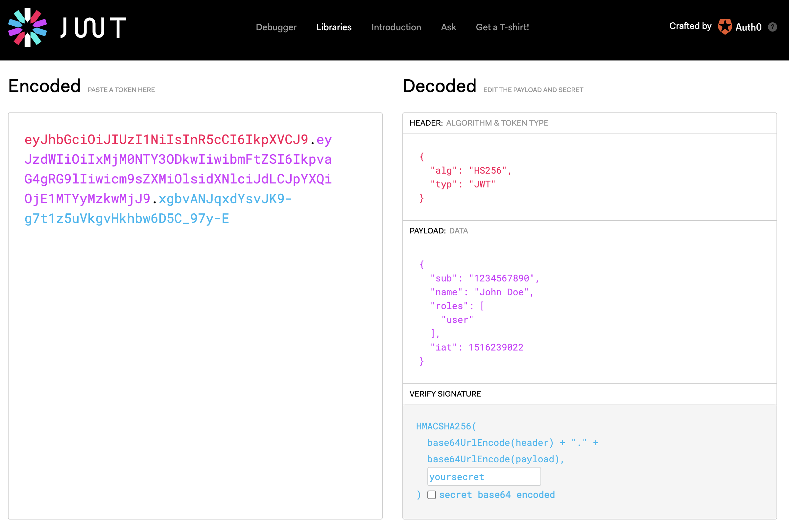The height and width of the screenshot is (532, 789).
Task: Go to the Introduction page
Action: click(x=396, y=27)
